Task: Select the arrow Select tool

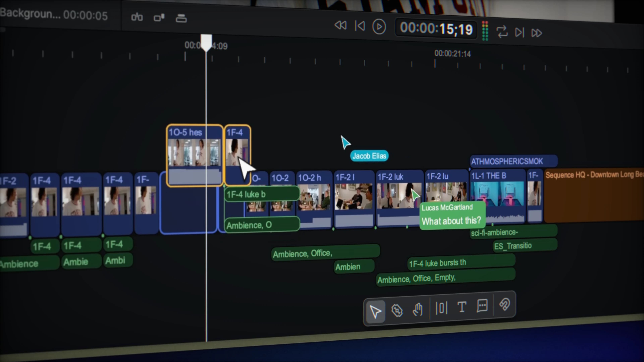Action: 375,312
